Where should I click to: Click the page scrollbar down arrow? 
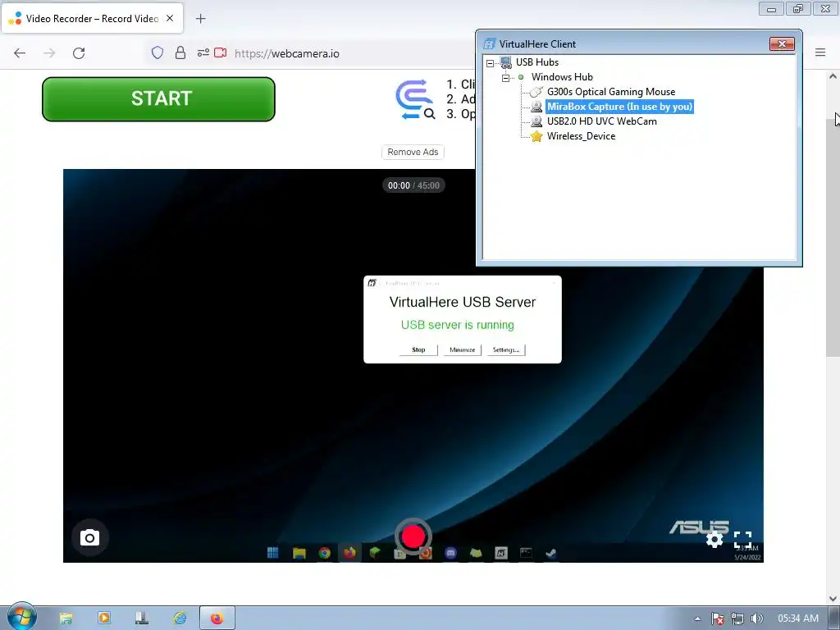pyautogui.click(x=833, y=598)
